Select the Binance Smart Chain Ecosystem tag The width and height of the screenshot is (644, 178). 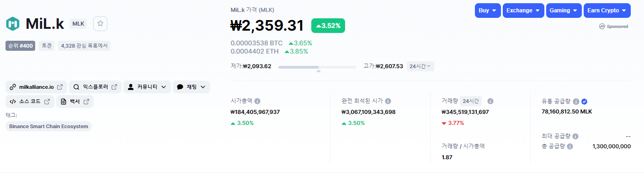click(x=48, y=126)
